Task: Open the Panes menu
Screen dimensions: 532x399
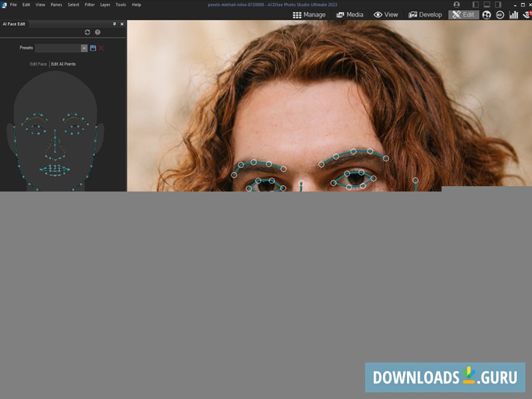Action: (x=57, y=5)
